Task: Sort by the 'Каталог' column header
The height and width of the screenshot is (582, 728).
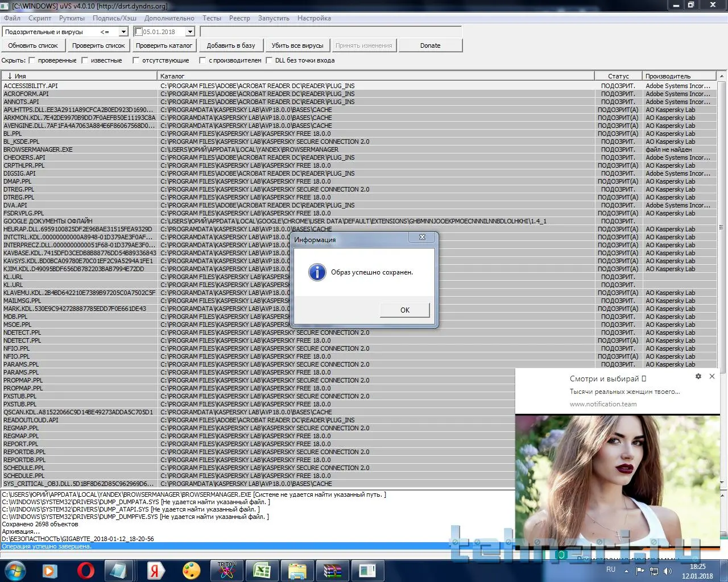Action: [375, 76]
